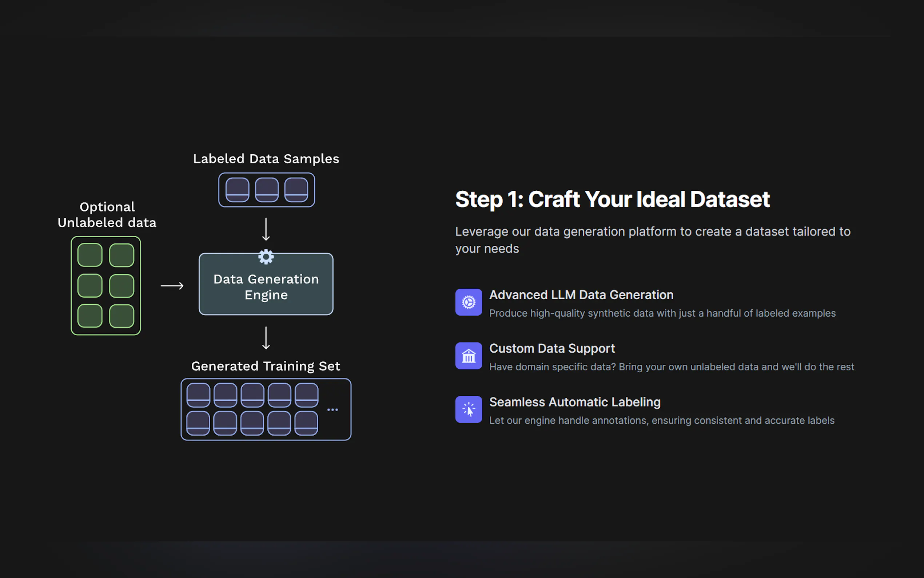Image resolution: width=924 pixels, height=578 pixels.
Task: Click the Custom Data Support title
Action: (x=551, y=348)
